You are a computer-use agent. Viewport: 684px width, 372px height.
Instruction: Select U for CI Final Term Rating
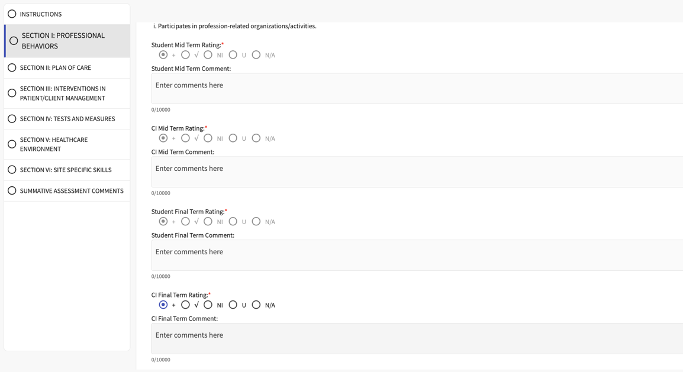(233, 304)
